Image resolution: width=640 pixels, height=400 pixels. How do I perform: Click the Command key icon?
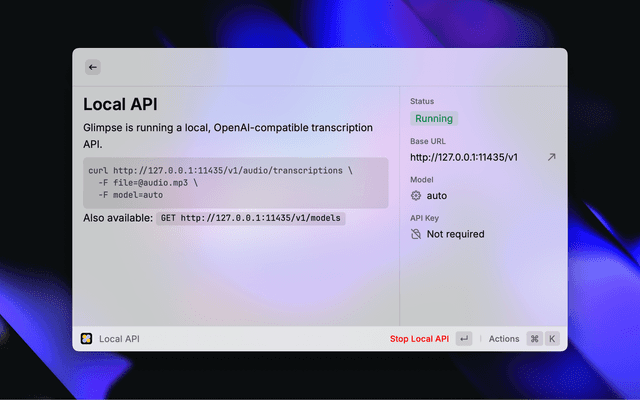click(x=534, y=338)
